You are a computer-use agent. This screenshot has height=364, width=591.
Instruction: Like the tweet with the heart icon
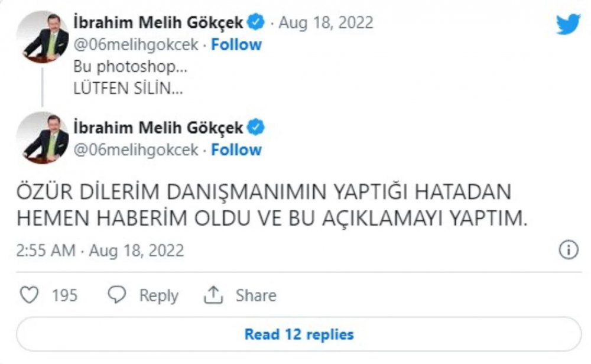(29, 295)
